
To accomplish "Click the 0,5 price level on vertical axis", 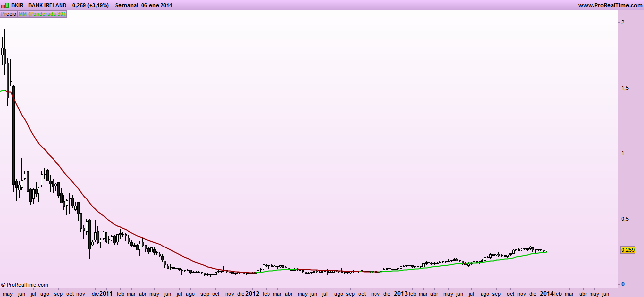I will [x=625, y=219].
